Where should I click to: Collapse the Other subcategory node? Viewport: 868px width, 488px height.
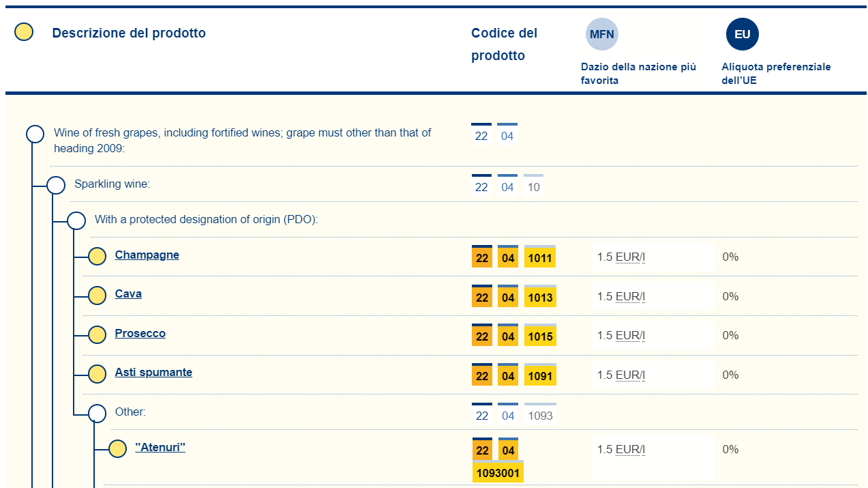[98, 414]
